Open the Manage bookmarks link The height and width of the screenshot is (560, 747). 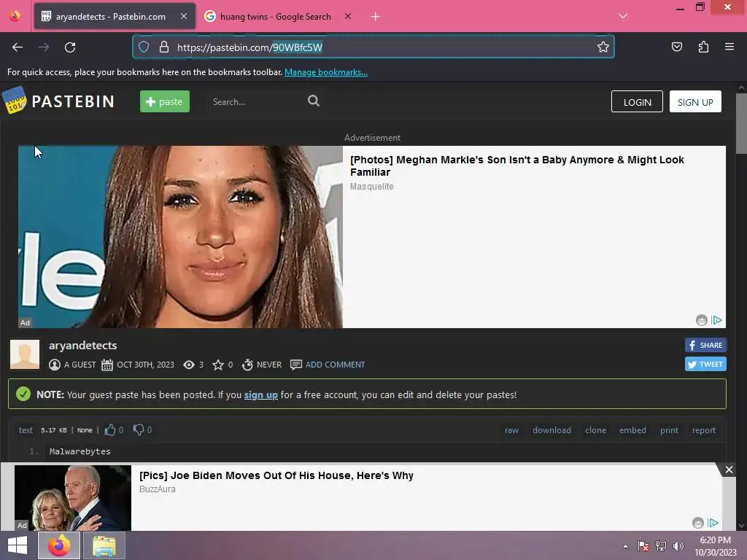[326, 72]
